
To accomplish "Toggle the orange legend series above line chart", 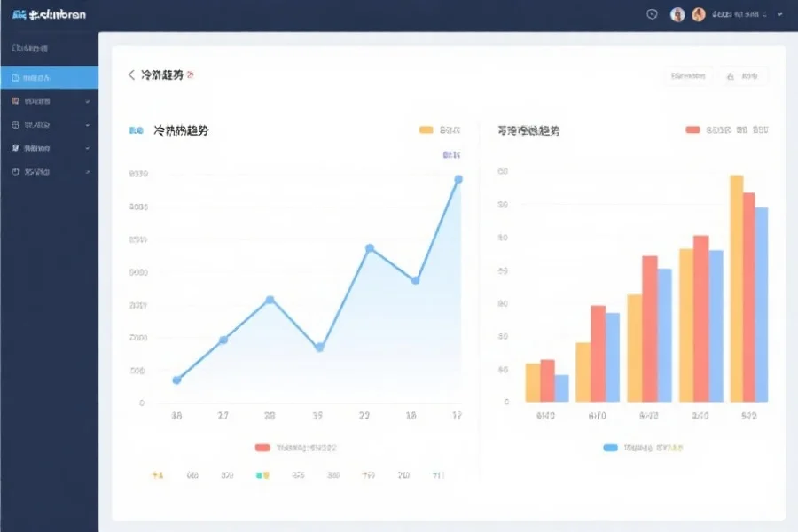I will [x=426, y=130].
